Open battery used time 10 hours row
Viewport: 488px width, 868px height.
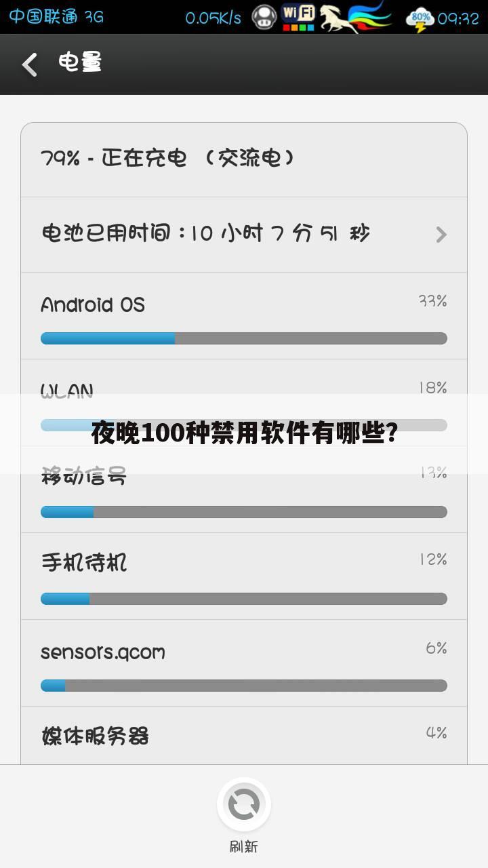click(244, 235)
